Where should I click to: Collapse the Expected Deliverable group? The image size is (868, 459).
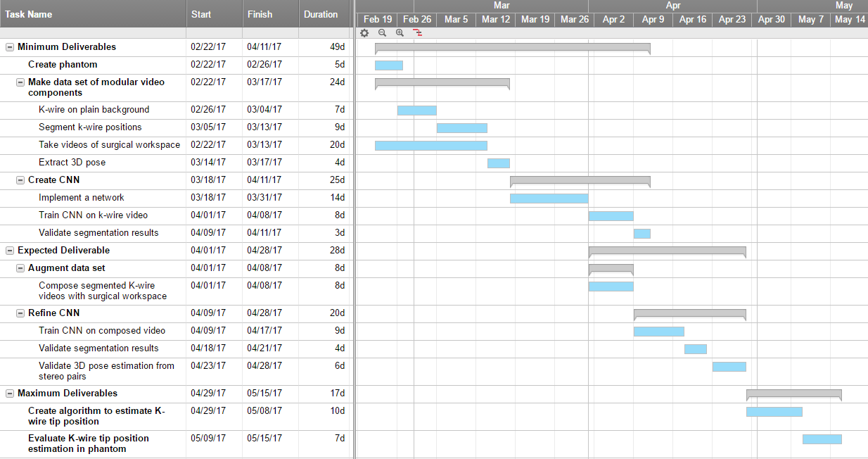(x=10, y=251)
